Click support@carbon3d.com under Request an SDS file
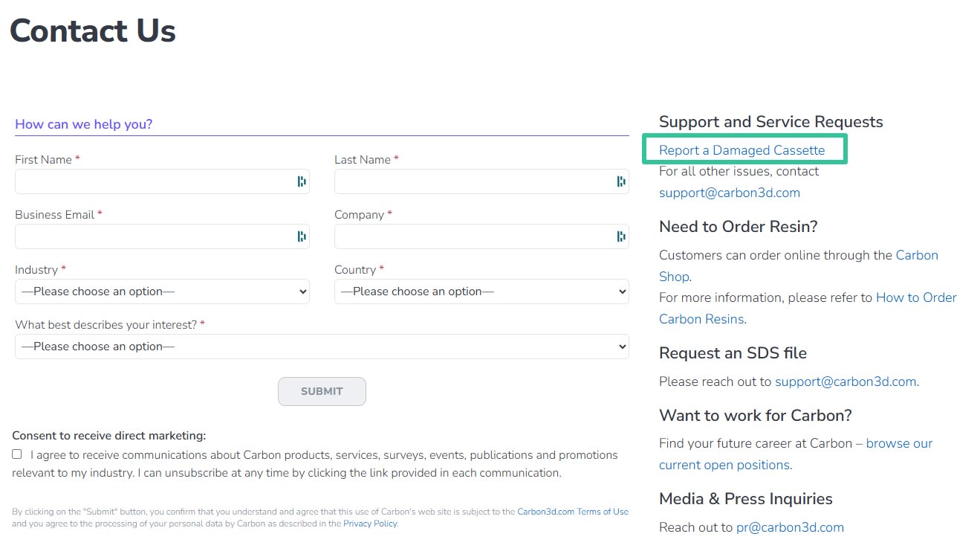The height and width of the screenshot is (554, 980). pyautogui.click(x=846, y=381)
